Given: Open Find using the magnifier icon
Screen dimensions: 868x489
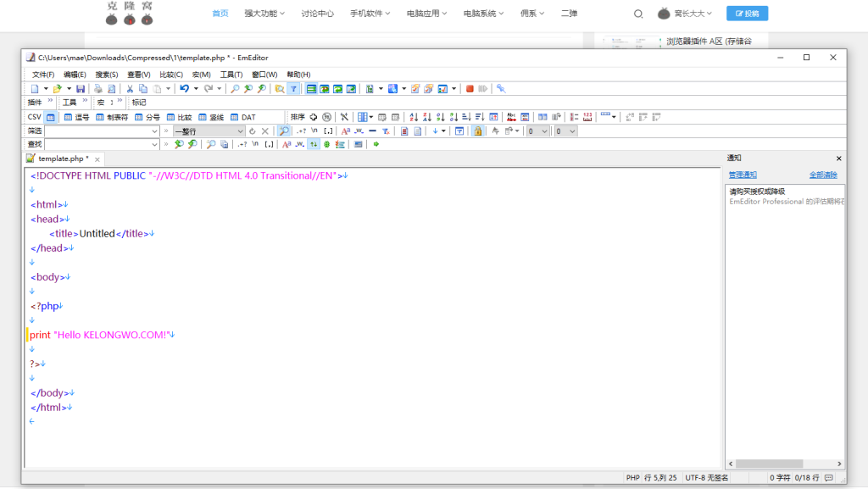Looking at the screenshot, I should 235,88.
